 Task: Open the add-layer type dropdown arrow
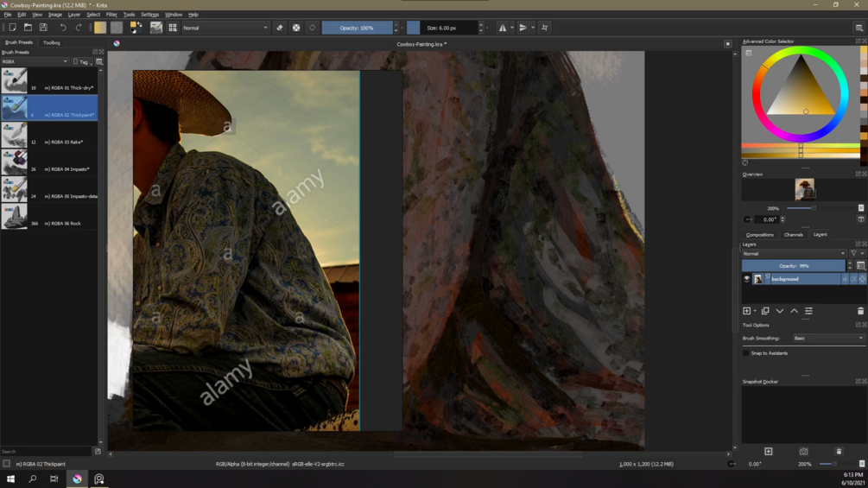pos(755,311)
